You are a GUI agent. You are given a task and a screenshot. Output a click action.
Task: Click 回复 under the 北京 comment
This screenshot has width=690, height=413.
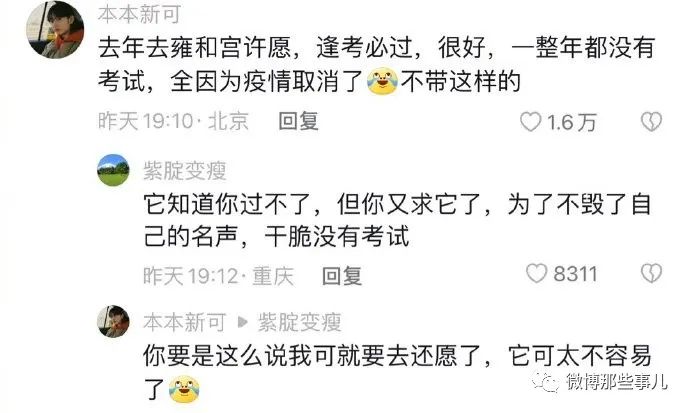pyautogui.click(x=298, y=121)
